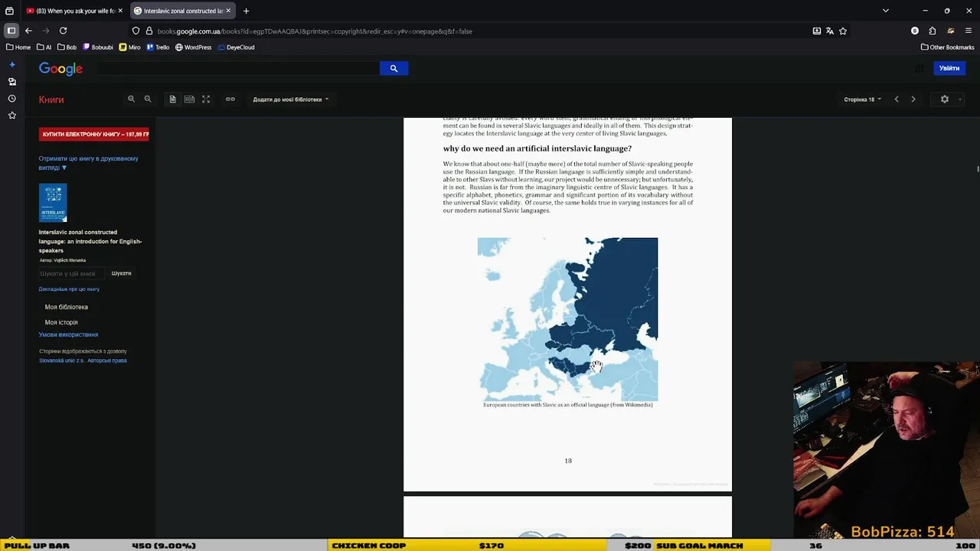The image size is (980, 551).
Task: Click the page vertical scrollbar thumb
Action: 978,169
